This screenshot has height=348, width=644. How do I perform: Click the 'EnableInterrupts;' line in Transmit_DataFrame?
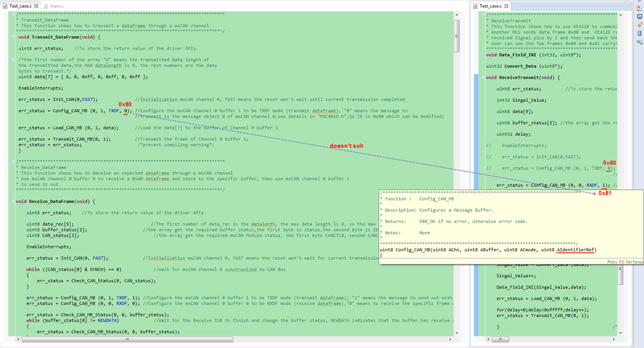coord(41,88)
